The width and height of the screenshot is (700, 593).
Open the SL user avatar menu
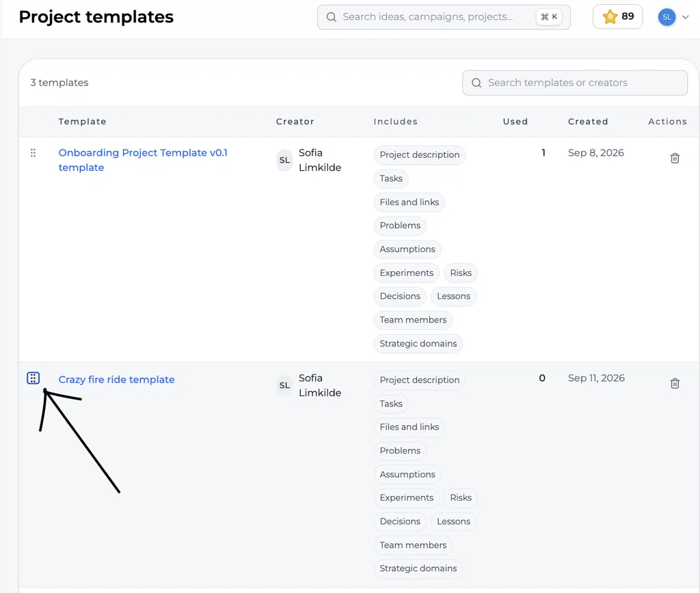tap(667, 17)
